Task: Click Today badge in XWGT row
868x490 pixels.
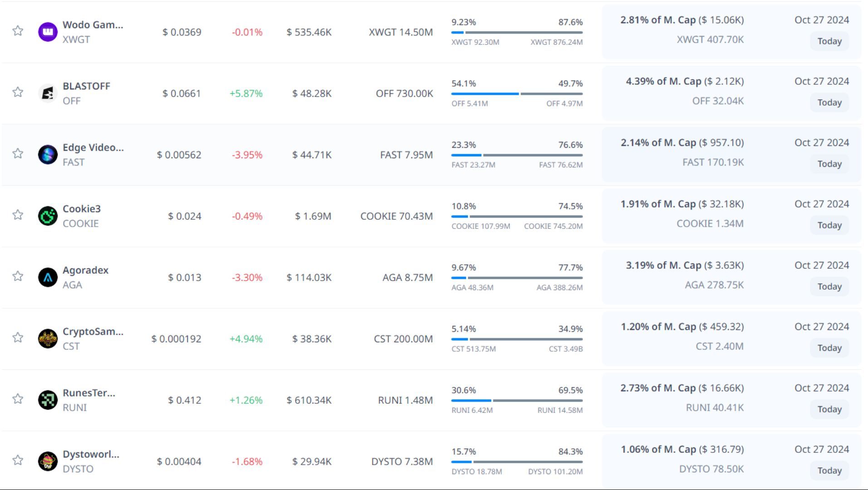Action: click(829, 41)
